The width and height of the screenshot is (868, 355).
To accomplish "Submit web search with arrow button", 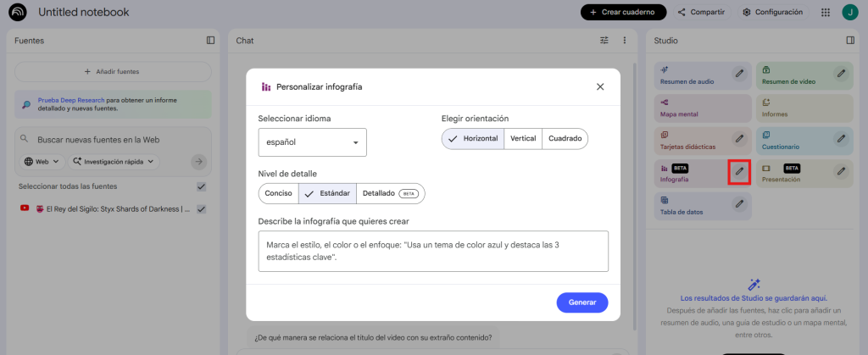I will (x=199, y=162).
